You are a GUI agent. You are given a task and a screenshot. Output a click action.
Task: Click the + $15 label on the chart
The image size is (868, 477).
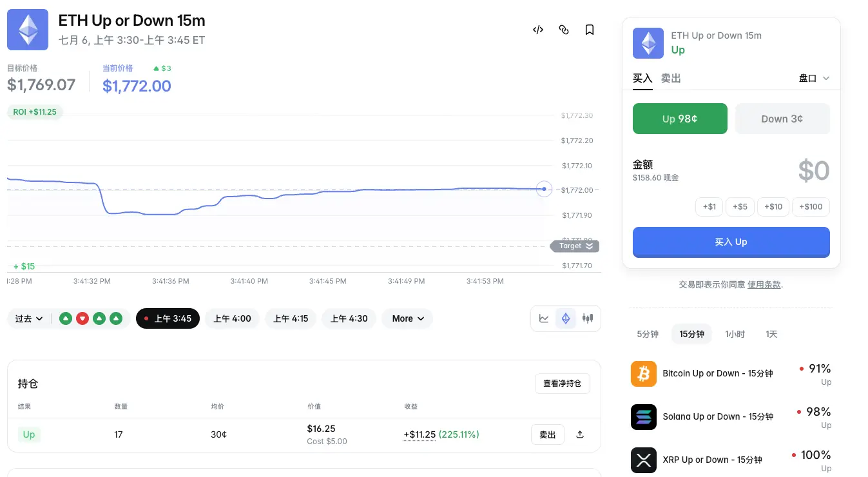click(24, 266)
